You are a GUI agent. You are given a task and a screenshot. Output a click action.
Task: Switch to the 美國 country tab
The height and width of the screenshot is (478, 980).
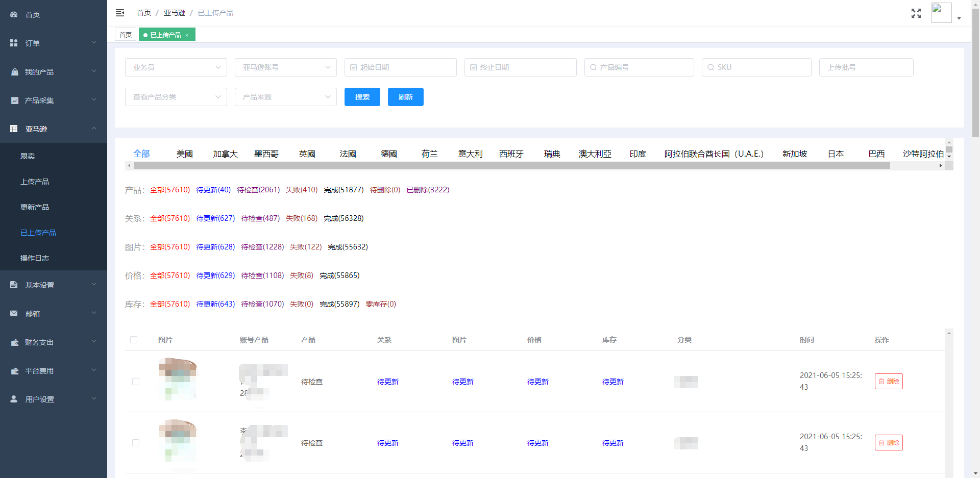pyautogui.click(x=184, y=154)
